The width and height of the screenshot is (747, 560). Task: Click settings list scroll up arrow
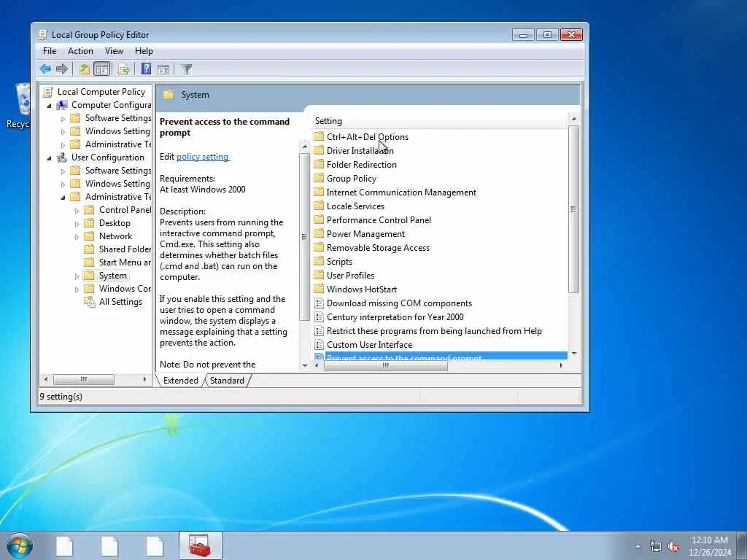coord(573,119)
